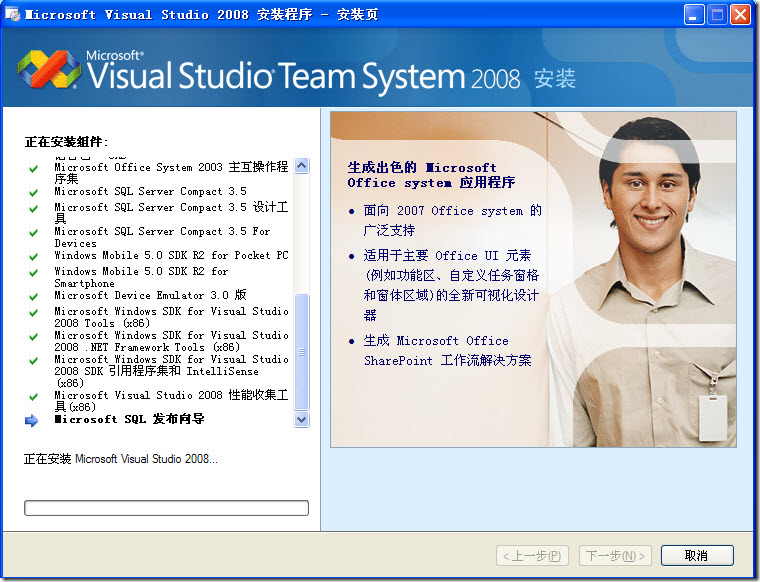Click the check mark beside SDK 引用程序集和 IntelliSense
This screenshot has width=760, height=582.
coord(33,361)
